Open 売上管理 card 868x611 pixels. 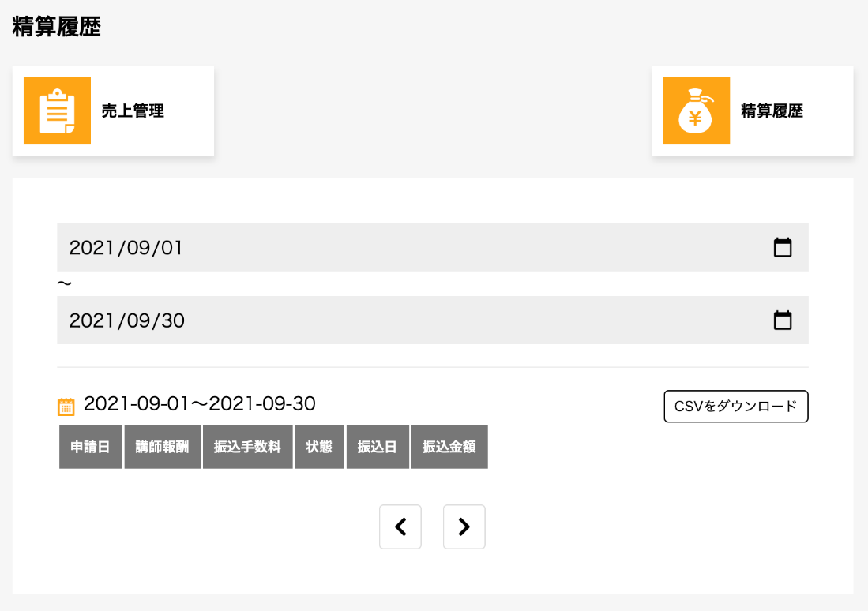click(133, 111)
